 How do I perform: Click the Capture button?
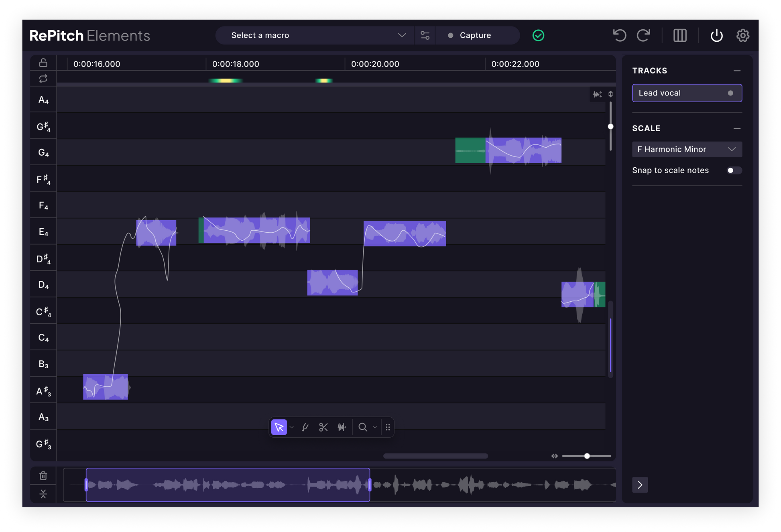pos(475,35)
